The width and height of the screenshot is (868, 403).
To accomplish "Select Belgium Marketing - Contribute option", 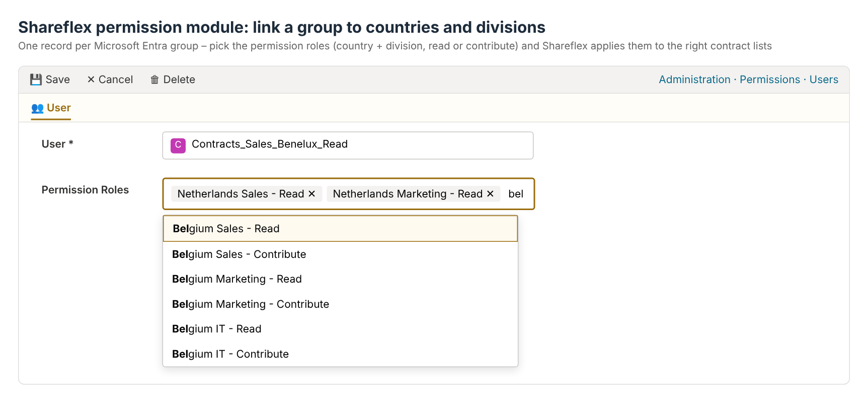I will pos(340,304).
